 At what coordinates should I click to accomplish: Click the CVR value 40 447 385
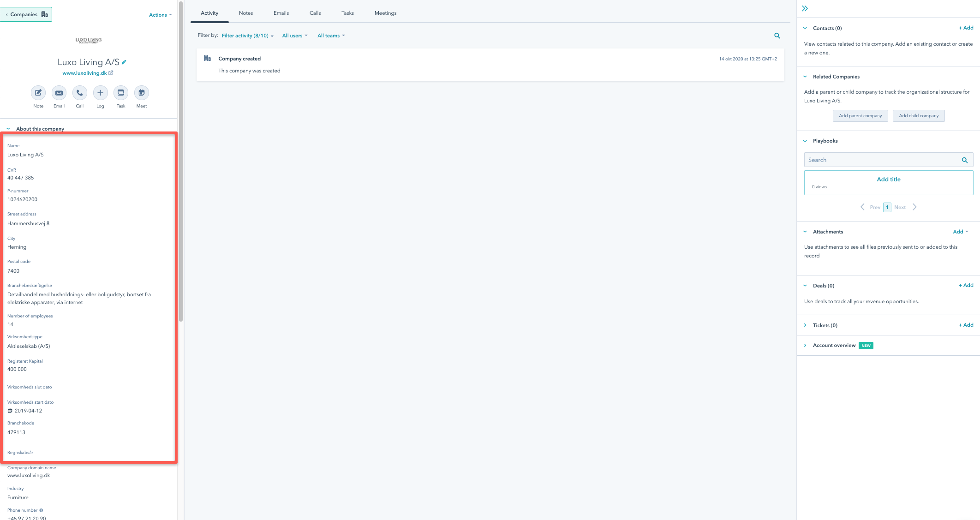click(x=20, y=178)
